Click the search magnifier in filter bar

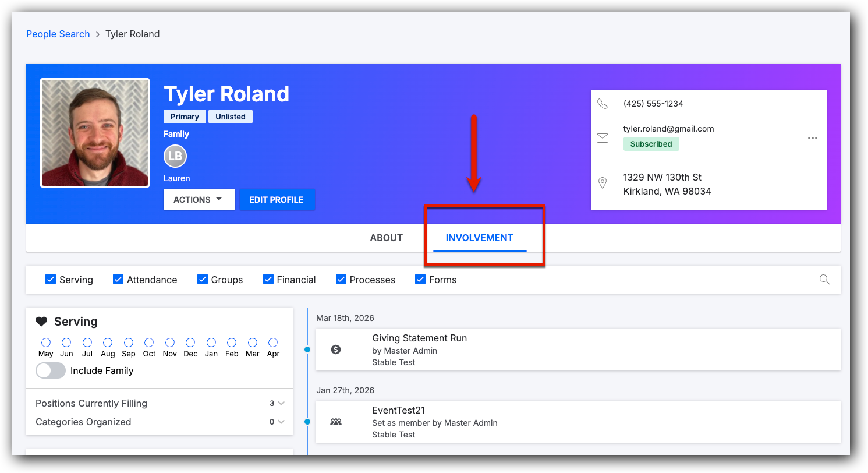point(824,280)
